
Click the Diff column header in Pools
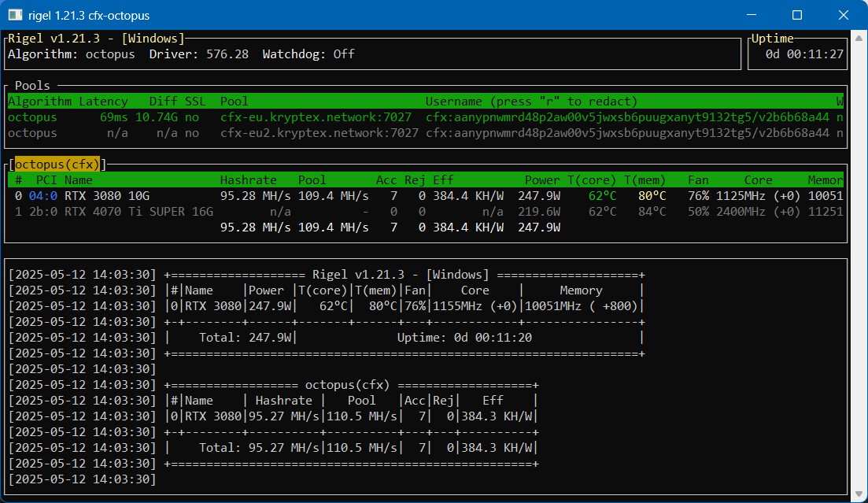[164, 102]
